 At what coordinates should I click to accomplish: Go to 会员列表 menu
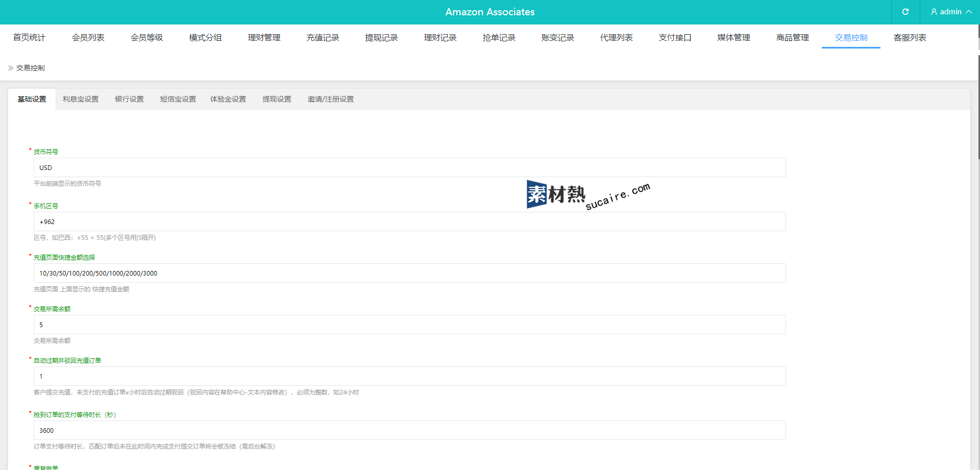coord(88,37)
